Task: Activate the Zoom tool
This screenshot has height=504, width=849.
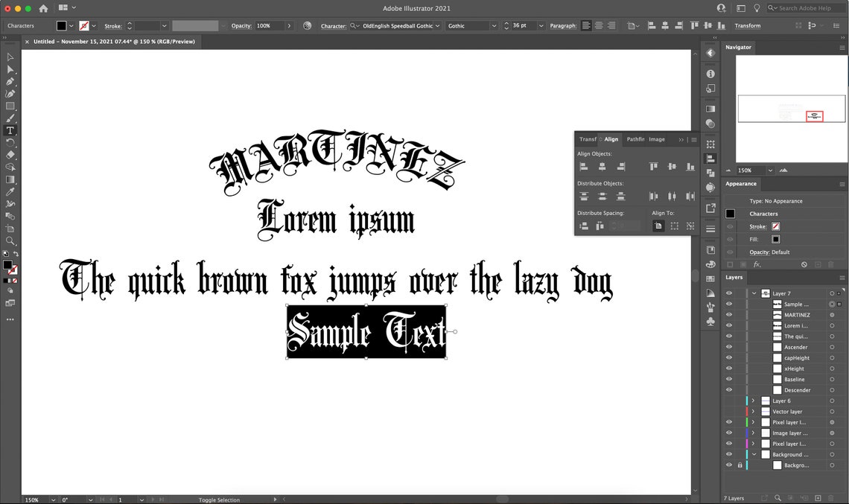Action: (10, 242)
